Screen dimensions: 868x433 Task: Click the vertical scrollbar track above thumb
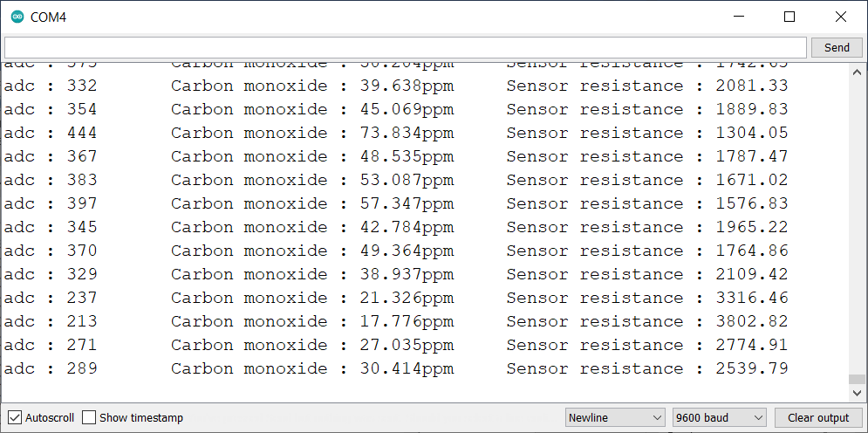click(857, 227)
